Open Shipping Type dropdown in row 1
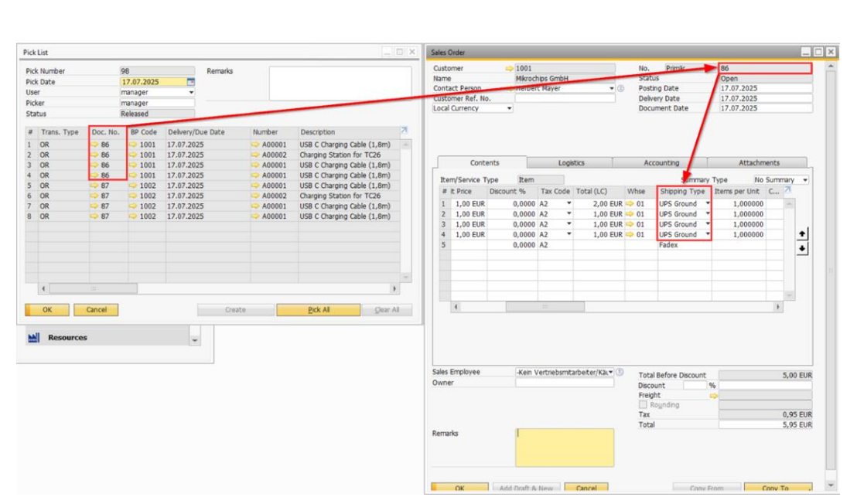The image size is (857, 504). (x=707, y=204)
